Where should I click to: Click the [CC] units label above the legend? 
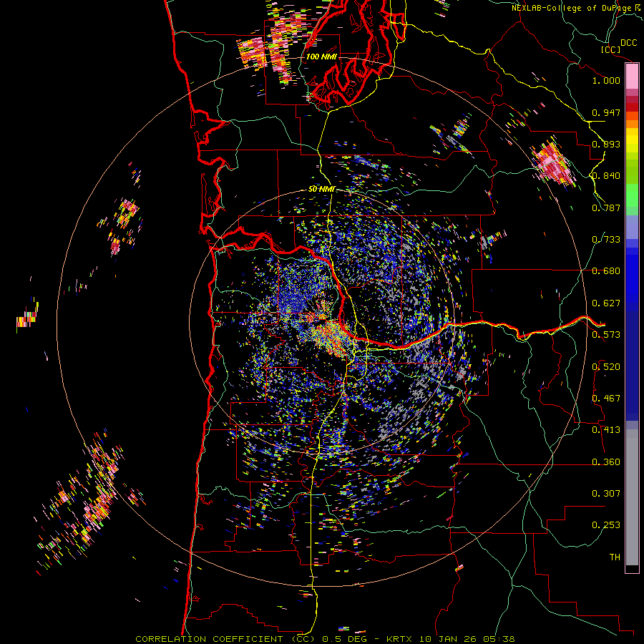[x=610, y=49]
